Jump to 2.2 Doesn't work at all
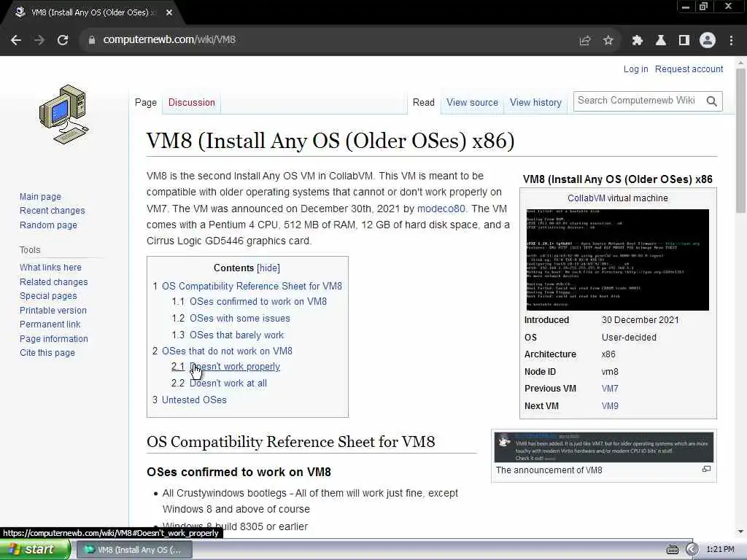The image size is (747, 560). pos(219,384)
